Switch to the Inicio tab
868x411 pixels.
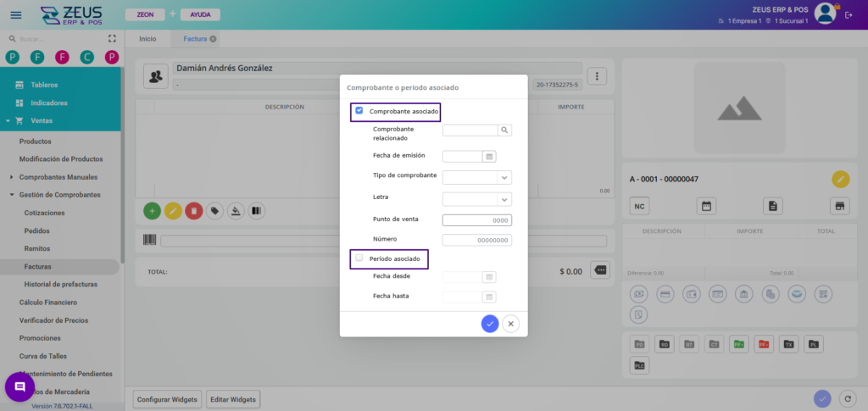click(147, 39)
